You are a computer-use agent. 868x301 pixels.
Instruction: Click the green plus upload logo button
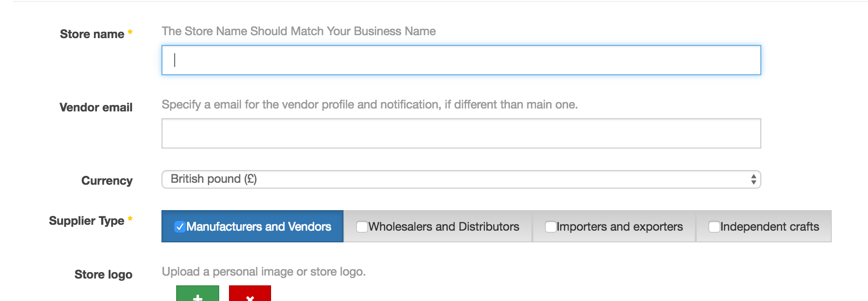[197, 295]
